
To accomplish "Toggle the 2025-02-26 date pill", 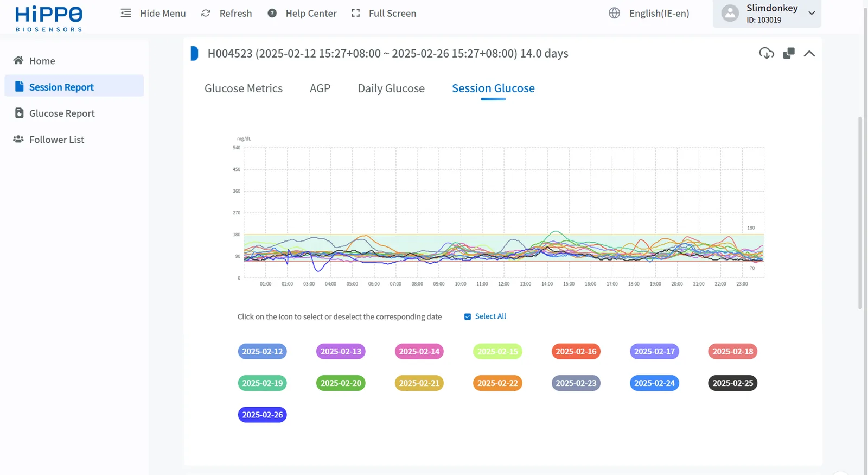I will tap(263, 414).
